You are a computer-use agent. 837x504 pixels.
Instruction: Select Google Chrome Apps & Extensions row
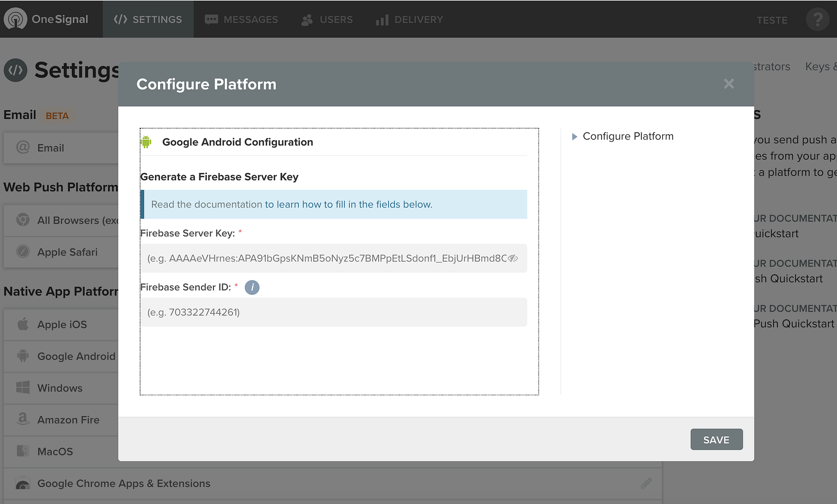pos(333,484)
